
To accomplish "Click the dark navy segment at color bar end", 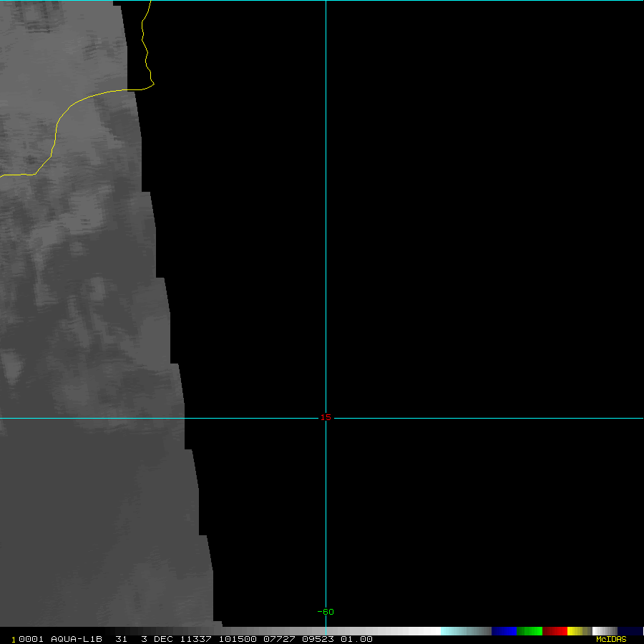I will 630,631.
